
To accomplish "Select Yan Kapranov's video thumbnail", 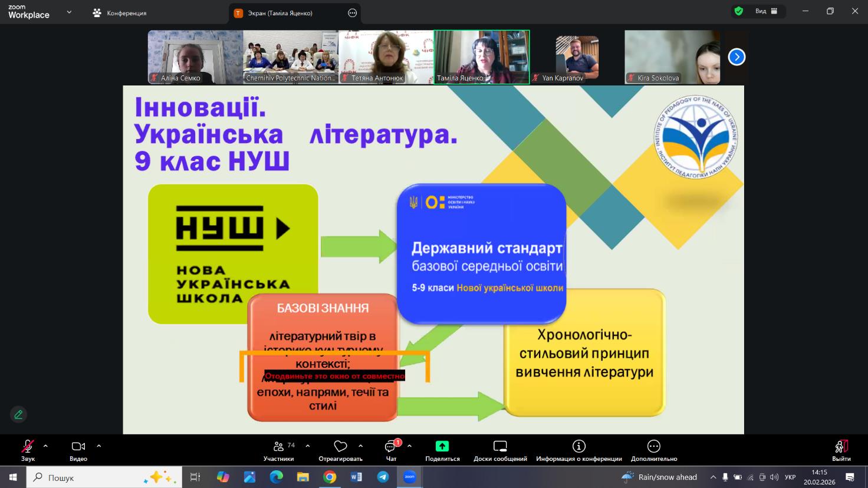I will click(x=577, y=57).
